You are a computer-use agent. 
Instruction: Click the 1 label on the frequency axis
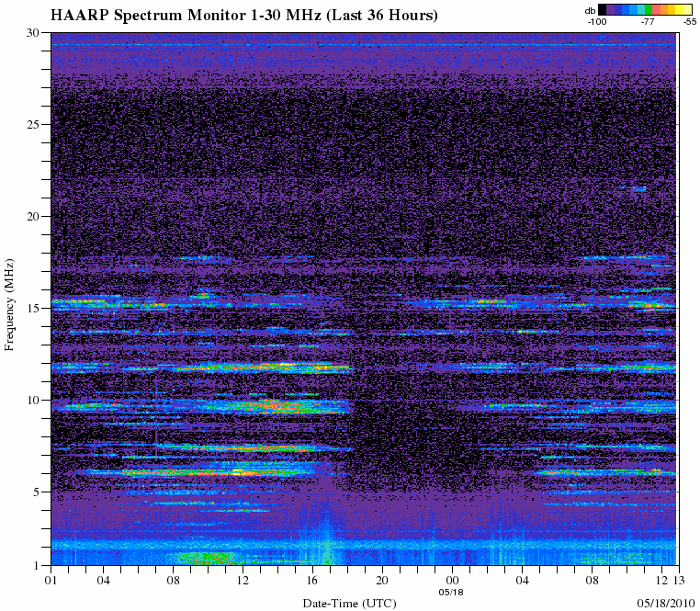pyautogui.click(x=37, y=565)
